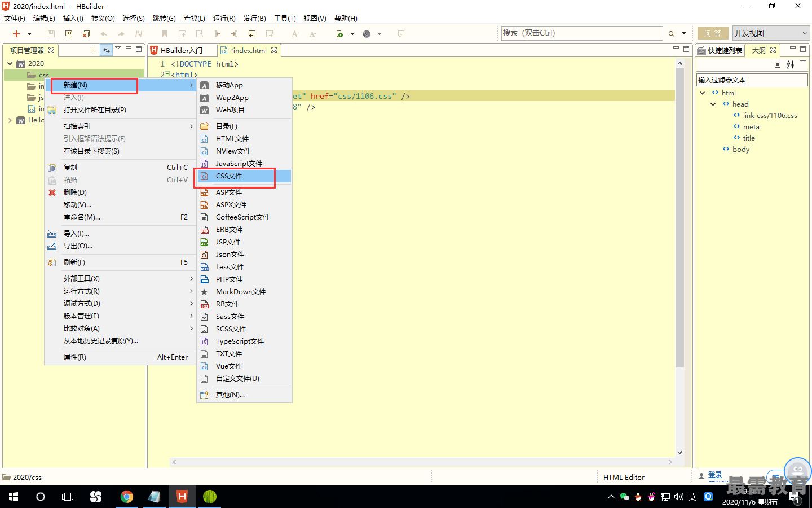
Task: Choose 刷新(F) in the context menu
Action: pyautogui.click(x=120, y=262)
